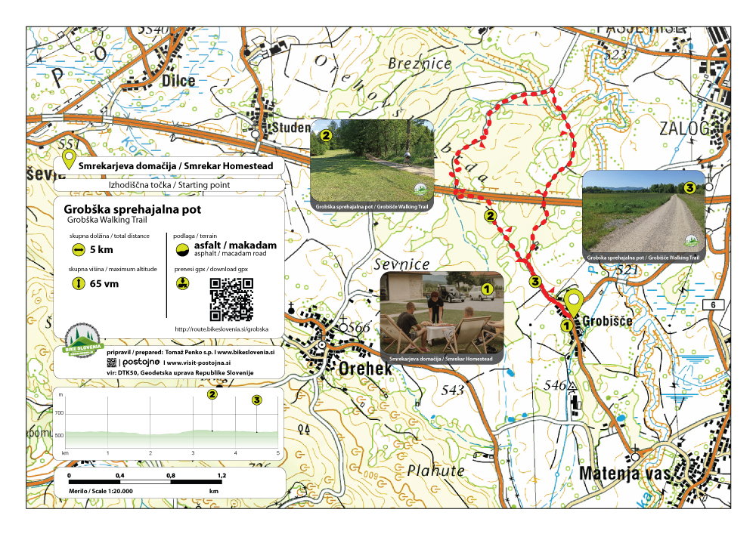Click the number 6 road sign

pyautogui.click(x=712, y=304)
